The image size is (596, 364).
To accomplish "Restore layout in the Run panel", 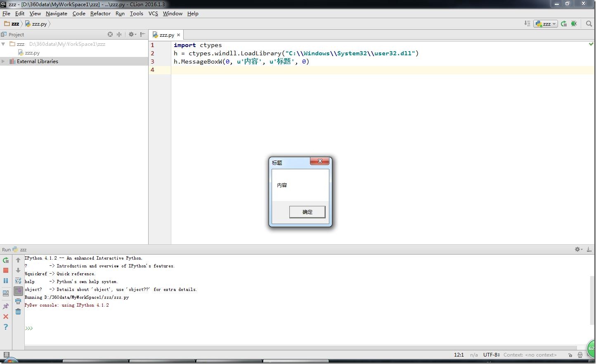I will [x=6, y=294].
